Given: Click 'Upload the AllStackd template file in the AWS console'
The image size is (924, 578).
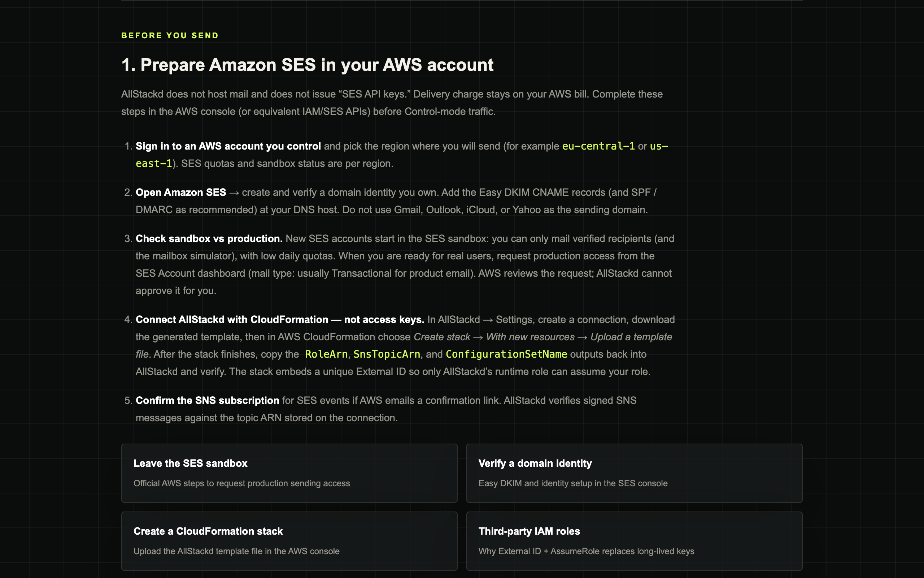Looking at the screenshot, I should pyautogui.click(x=236, y=551).
